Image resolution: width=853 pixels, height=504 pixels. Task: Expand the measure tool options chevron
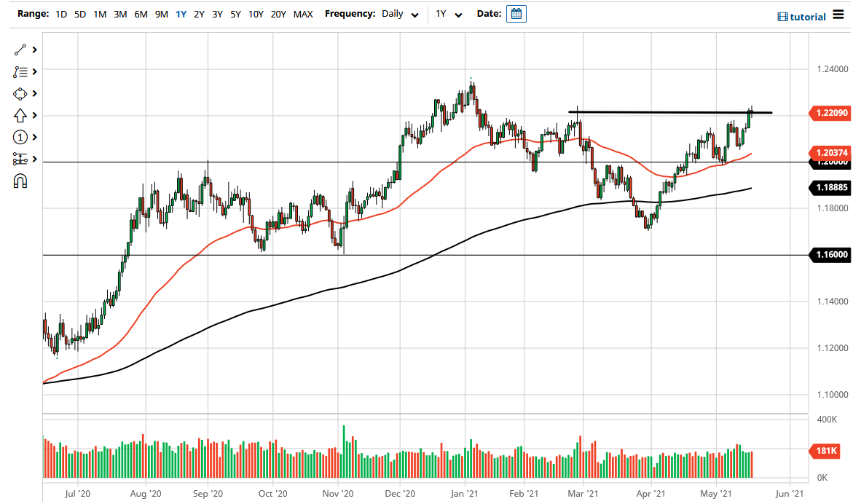pos(35,159)
